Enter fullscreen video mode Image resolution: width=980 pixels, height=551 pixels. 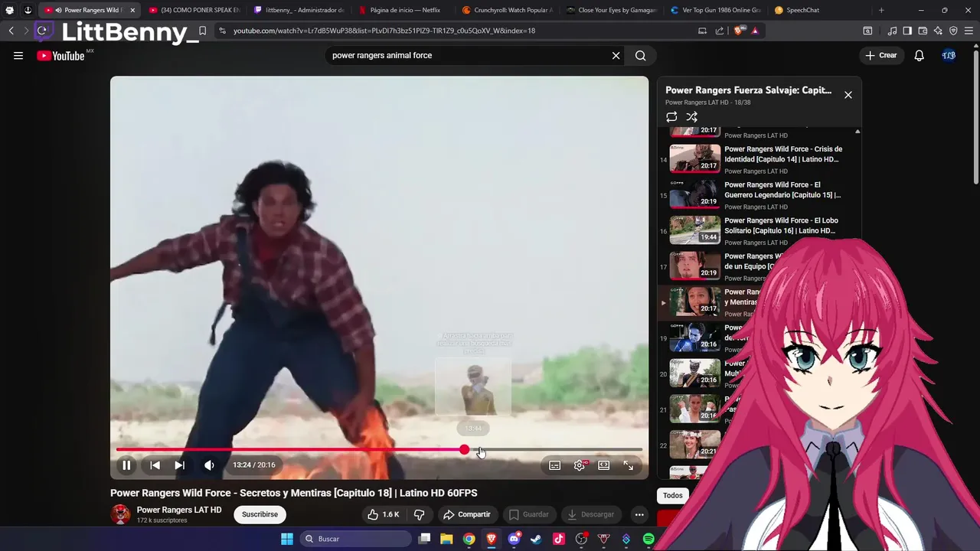(629, 465)
